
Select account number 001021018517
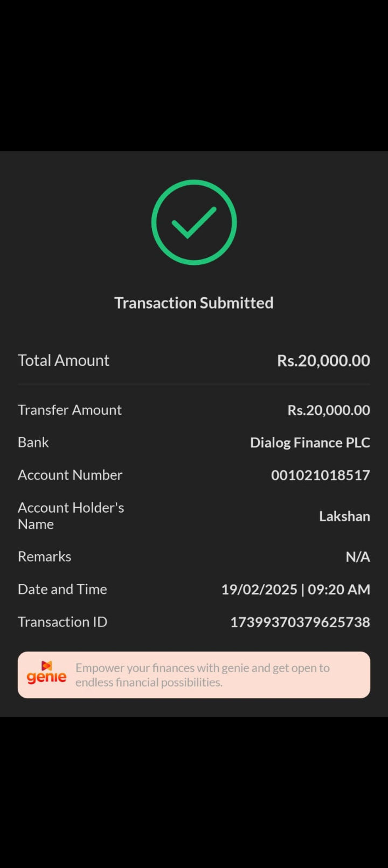point(320,475)
